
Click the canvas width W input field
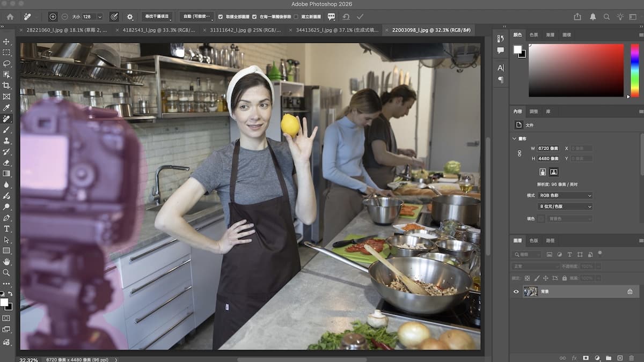[x=549, y=148]
